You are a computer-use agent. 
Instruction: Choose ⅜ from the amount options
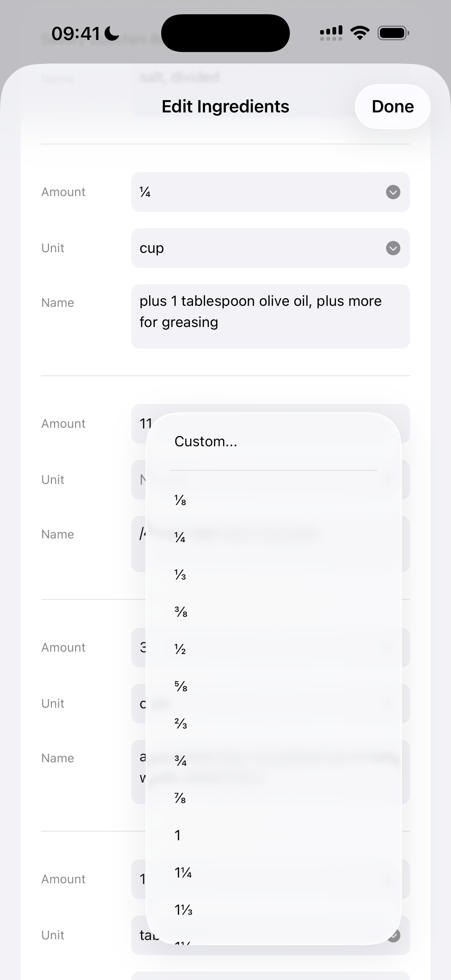tap(181, 612)
